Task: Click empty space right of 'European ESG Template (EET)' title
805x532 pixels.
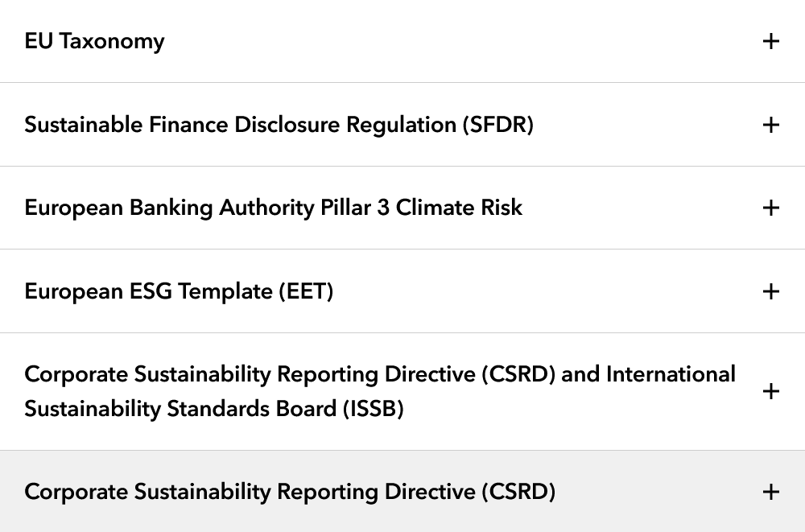Action: click(x=547, y=291)
